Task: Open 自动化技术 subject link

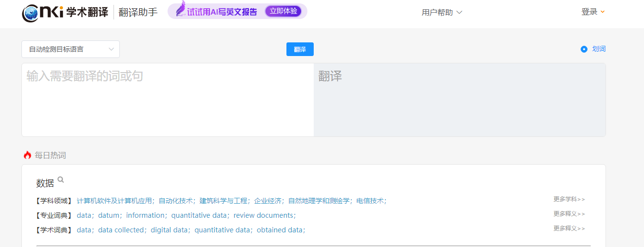Action: pyautogui.click(x=176, y=201)
